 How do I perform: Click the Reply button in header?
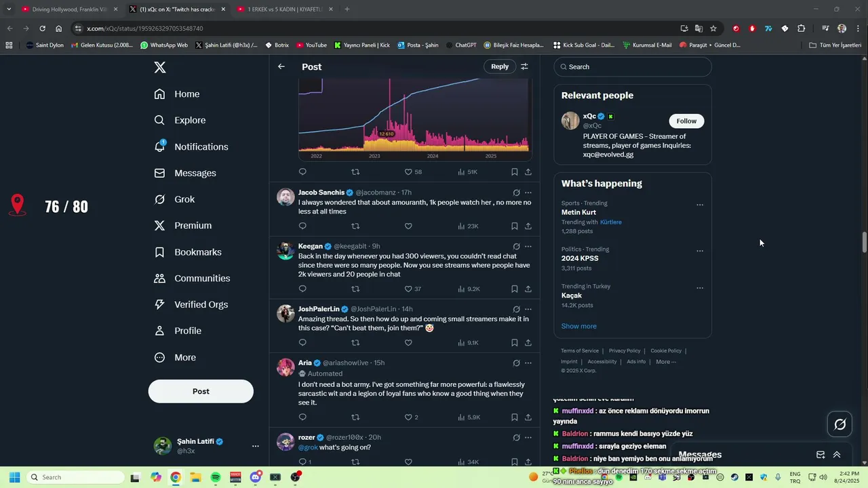point(500,66)
